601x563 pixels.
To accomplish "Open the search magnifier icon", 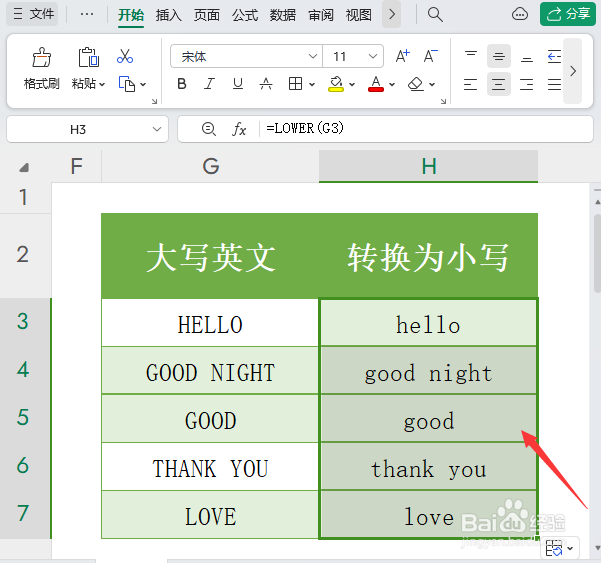I will (435, 15).
